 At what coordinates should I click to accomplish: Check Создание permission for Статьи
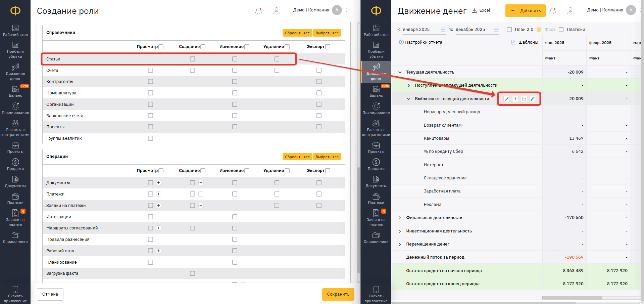[x=192, y=59]
